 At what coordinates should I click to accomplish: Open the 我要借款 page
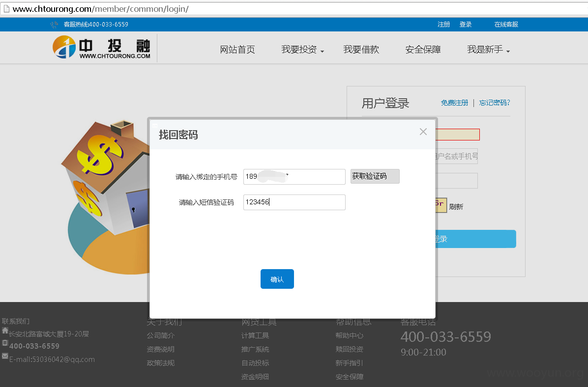(361, 50)
